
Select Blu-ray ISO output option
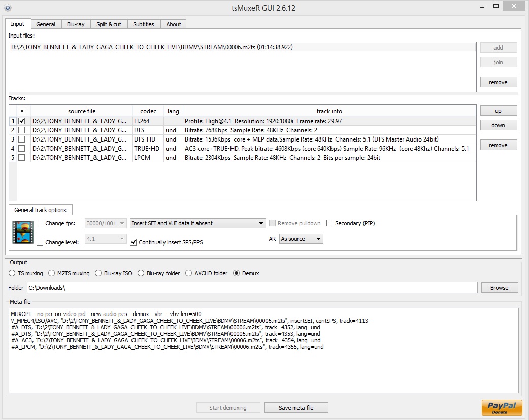98,273
